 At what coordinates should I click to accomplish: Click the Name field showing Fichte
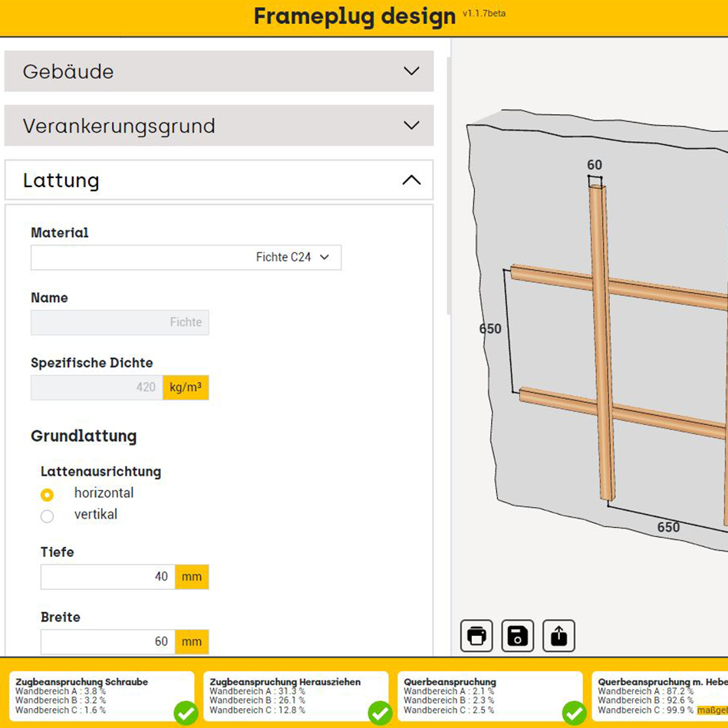click(x=120, y=323)
